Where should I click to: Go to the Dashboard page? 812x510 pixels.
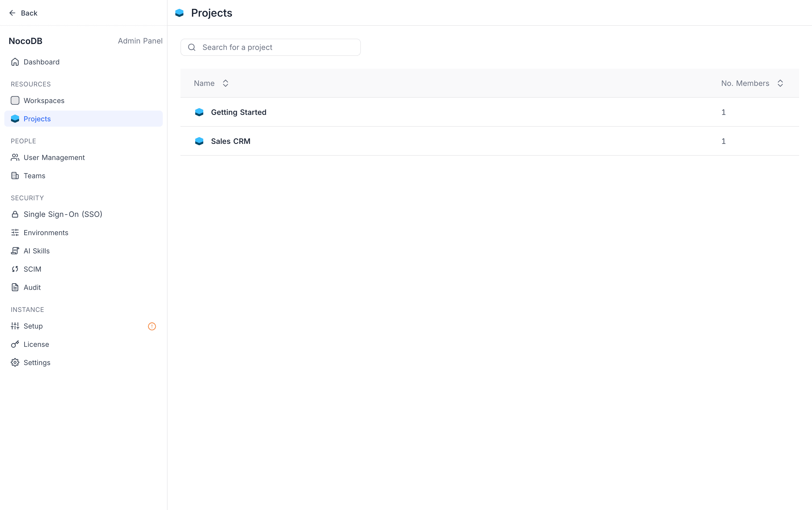tap(83, 62)
